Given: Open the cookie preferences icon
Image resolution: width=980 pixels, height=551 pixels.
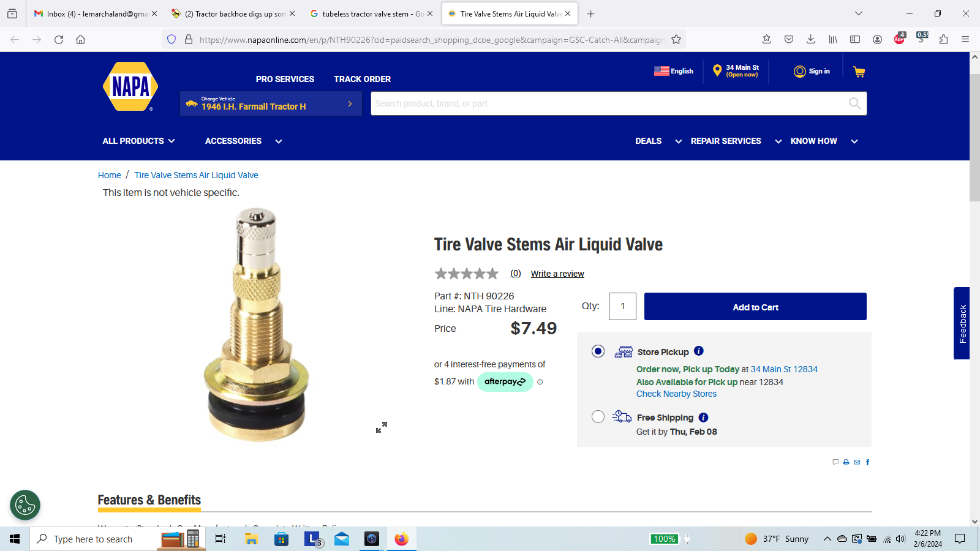Looking at the screenshot, I should click(25, 505).
